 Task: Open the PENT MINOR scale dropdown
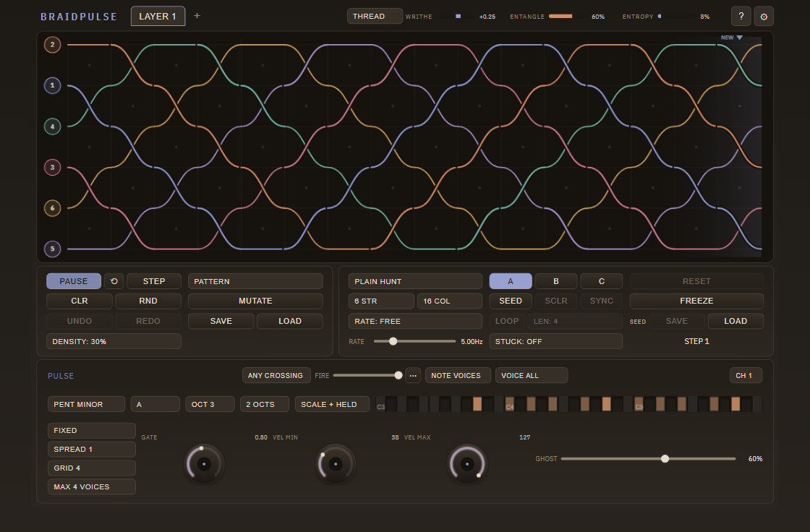click(86, 404)
